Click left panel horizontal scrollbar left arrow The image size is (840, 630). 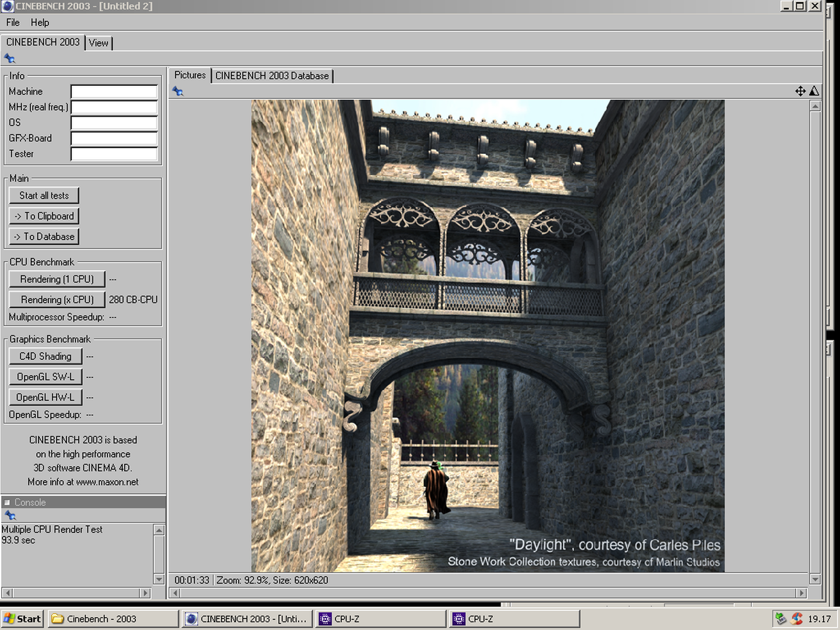(7, 593)
